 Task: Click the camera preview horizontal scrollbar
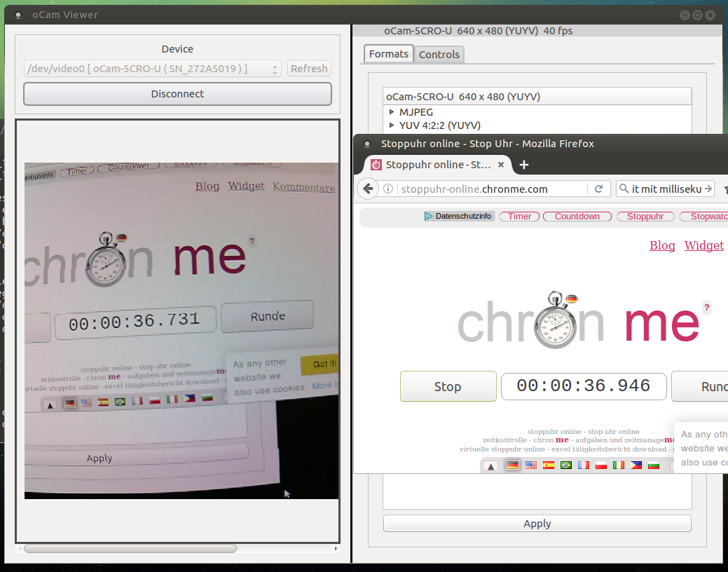click(130, 548)
